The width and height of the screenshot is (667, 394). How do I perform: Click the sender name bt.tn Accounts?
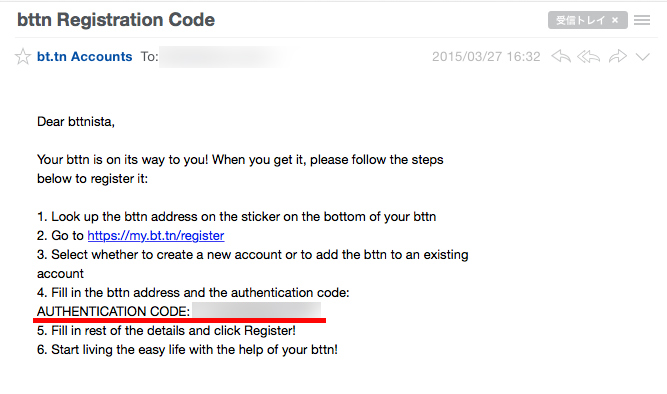[x=84, y=57]
